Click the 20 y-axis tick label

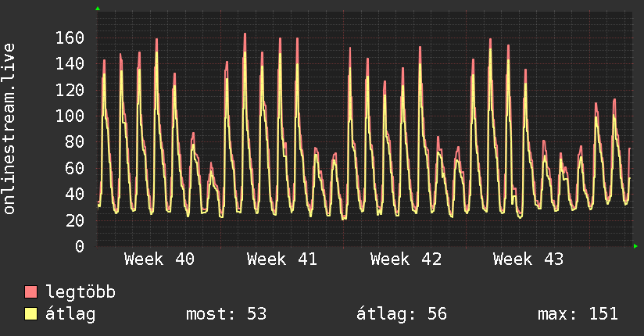(75, 220)
